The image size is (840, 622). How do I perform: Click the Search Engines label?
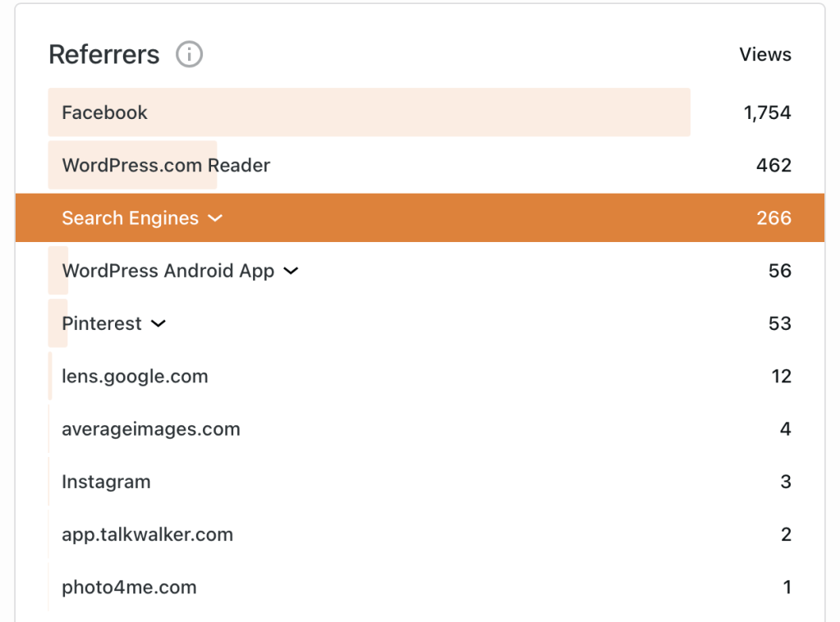(x=130, y=218)
